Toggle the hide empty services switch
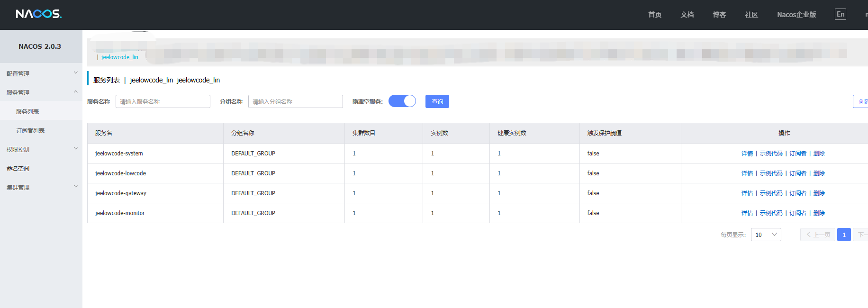Image resolution: width=868 pixels, height=308 pixels. pos(402,101)
